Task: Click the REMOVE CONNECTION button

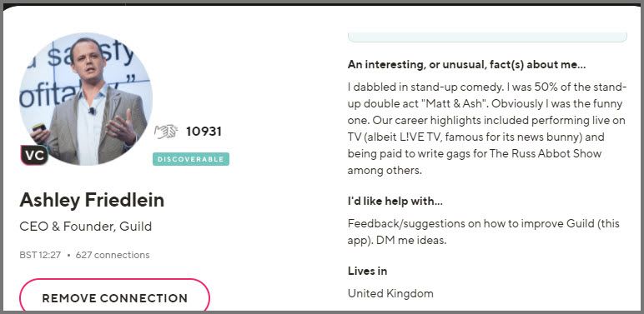Action: coord(114,297)
